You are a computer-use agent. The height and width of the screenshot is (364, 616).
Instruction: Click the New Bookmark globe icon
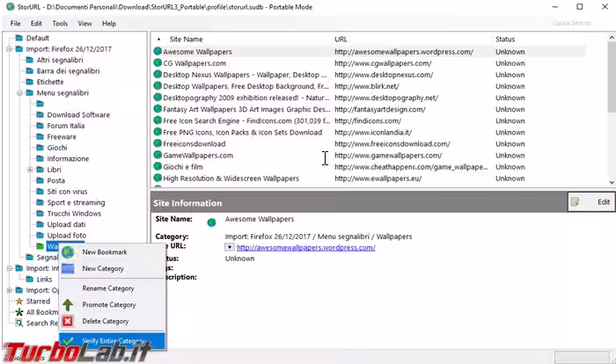[68, 252]
